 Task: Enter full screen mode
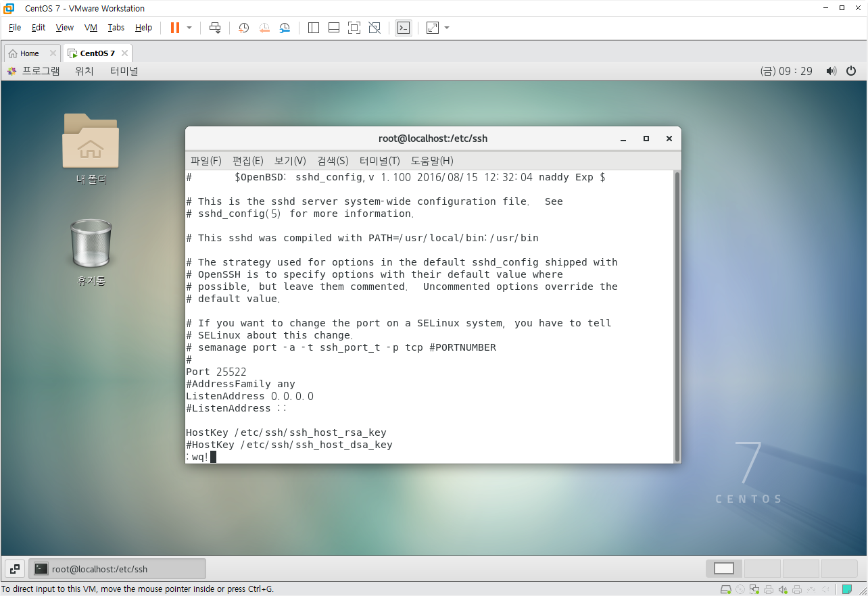tap(354, 28)
